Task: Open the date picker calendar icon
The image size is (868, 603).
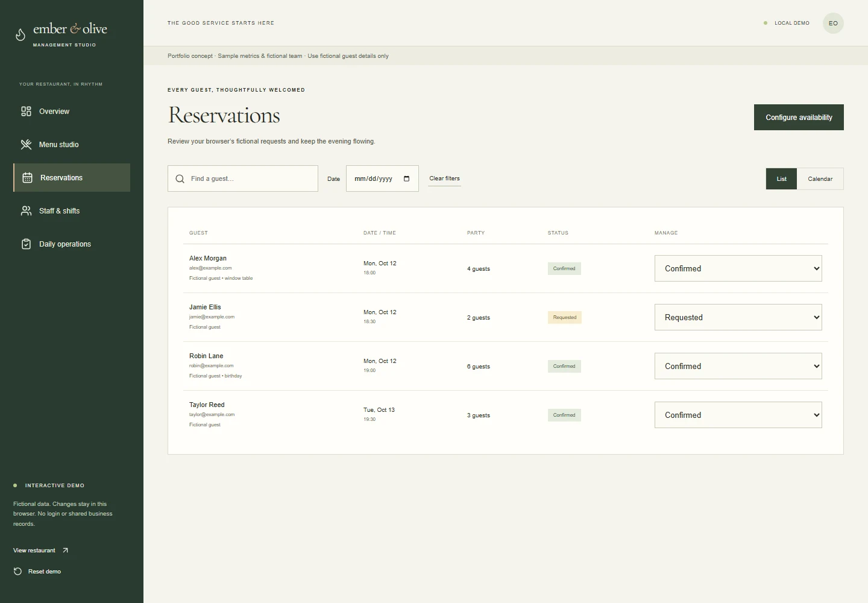Action: pos(406,178)
